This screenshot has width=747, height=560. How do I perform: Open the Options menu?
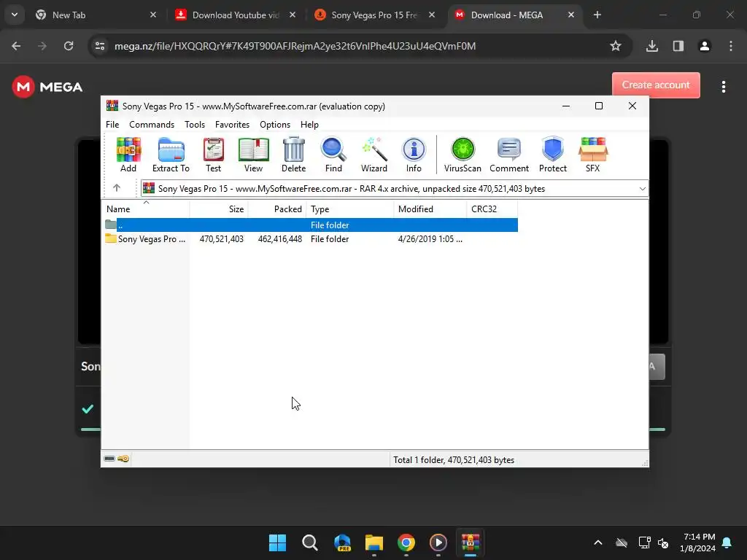click(x=275, y=124)
